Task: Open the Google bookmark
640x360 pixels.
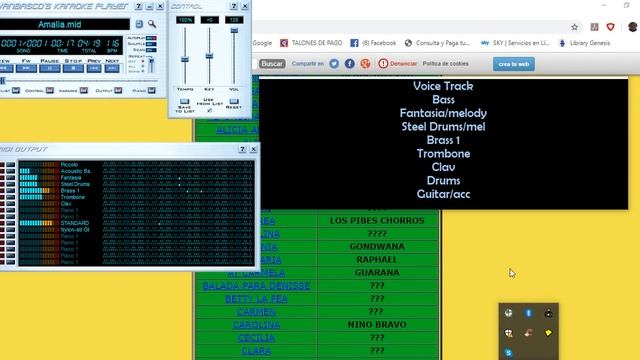Action: pos(262,43)
